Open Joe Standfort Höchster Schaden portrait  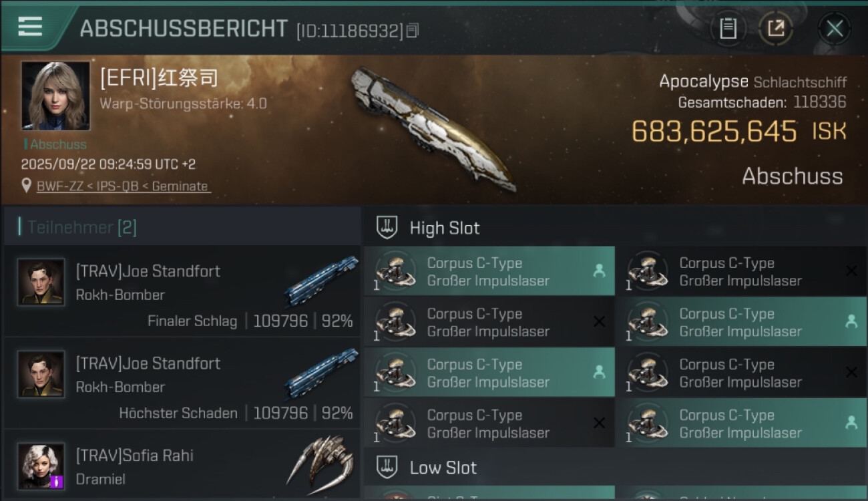pos(41,374)
